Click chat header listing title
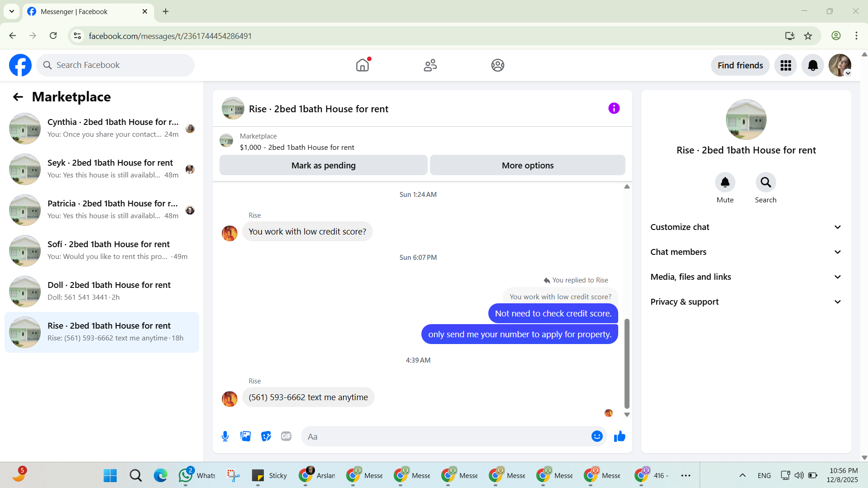This screenshot has width=868, height=488. (x=319, y=109)
